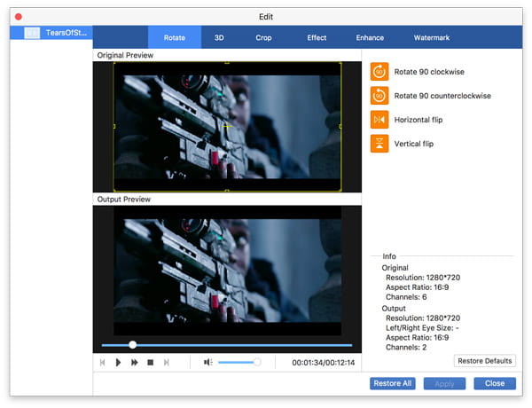The width and height of the screenshot is (532, 408).
Task: Apply the Horizontal flip icon
Action: 379,120
